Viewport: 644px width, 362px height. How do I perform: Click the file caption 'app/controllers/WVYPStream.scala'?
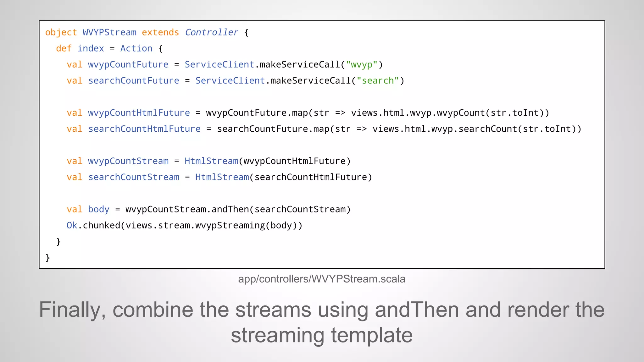(x=322, y=279)
